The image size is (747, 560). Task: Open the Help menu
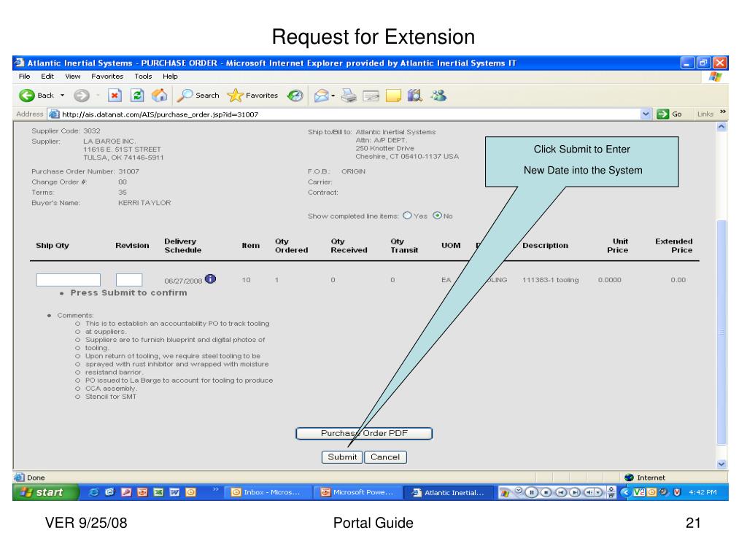point(170,76)
